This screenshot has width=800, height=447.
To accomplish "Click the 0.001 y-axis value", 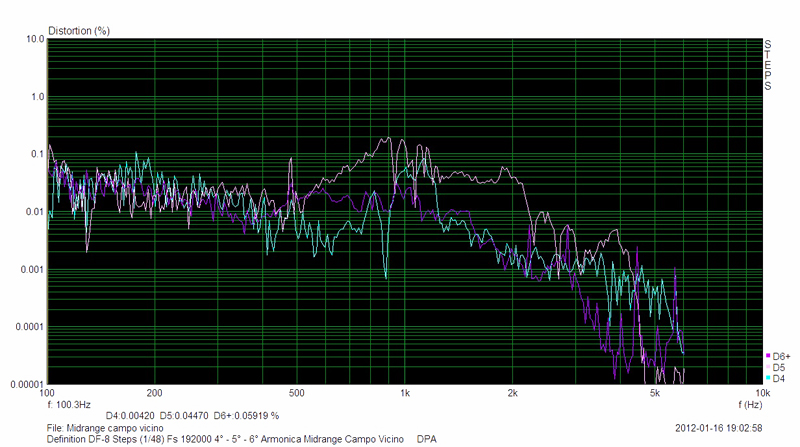I will 33,269.
